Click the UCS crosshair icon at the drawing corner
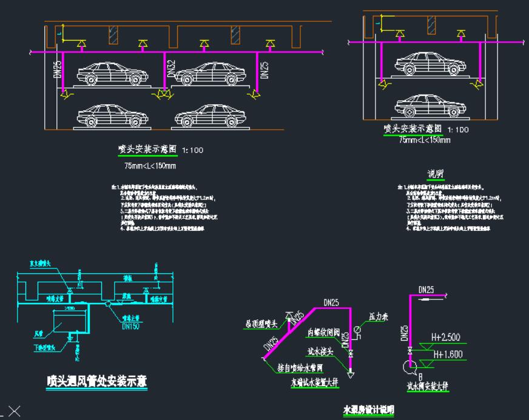Image resolution: width=529 pixels, height=420 pixels. click(14, 412)
